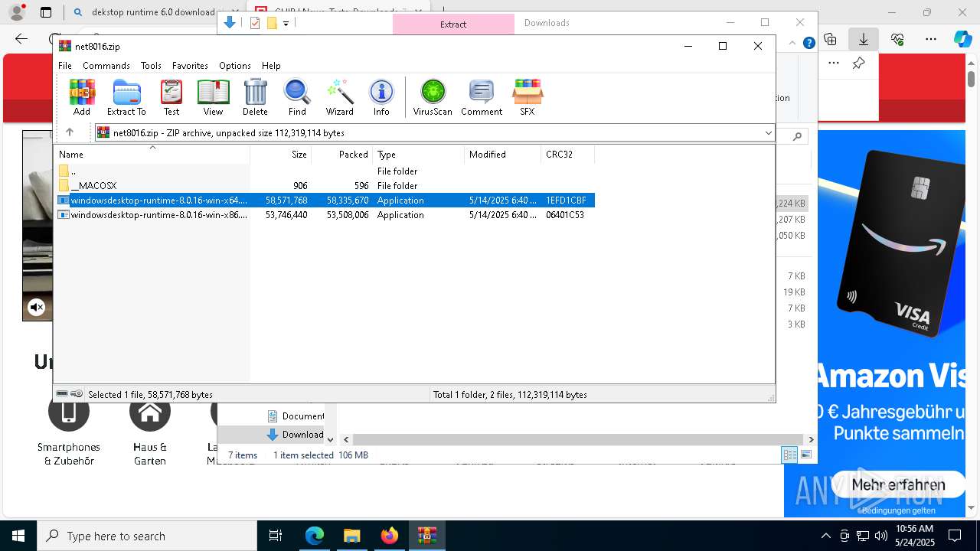Screen dimensions: 980x551
Task: Click the 06401C53 CRC32 value
Action: pyautogui.click(x=565, y=215)
